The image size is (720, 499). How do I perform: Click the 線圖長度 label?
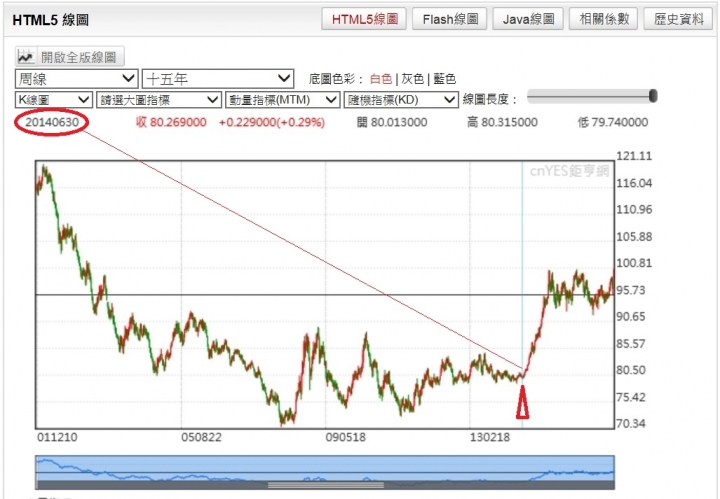tap(489, 100)
